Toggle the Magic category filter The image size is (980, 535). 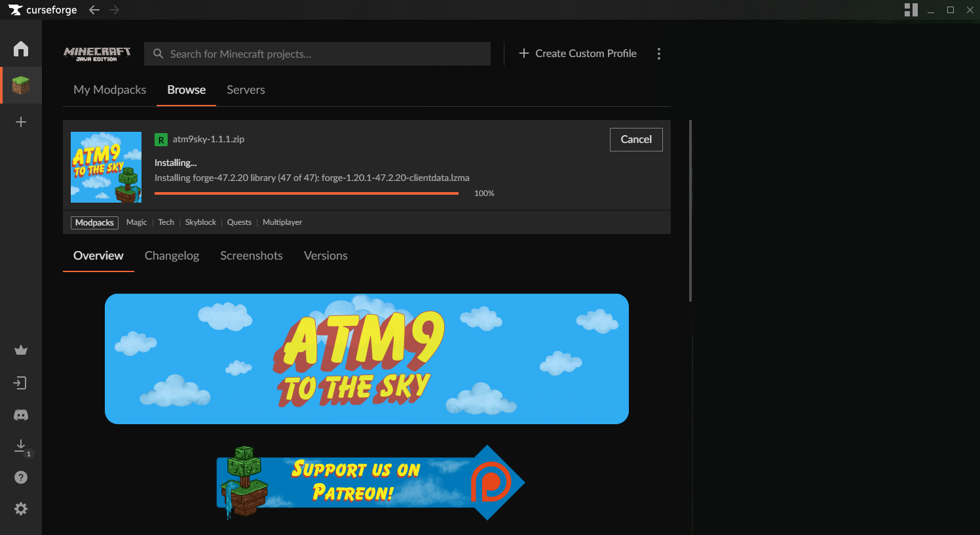(136, 222)
